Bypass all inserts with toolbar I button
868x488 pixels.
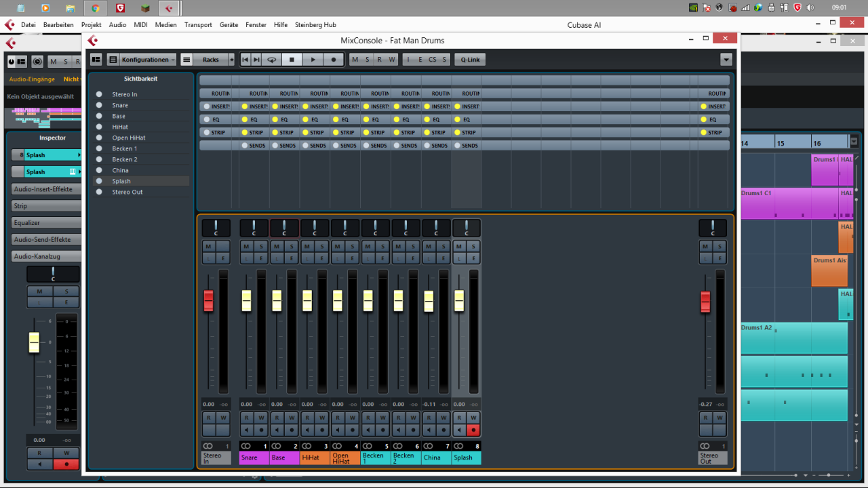point(408,60)
